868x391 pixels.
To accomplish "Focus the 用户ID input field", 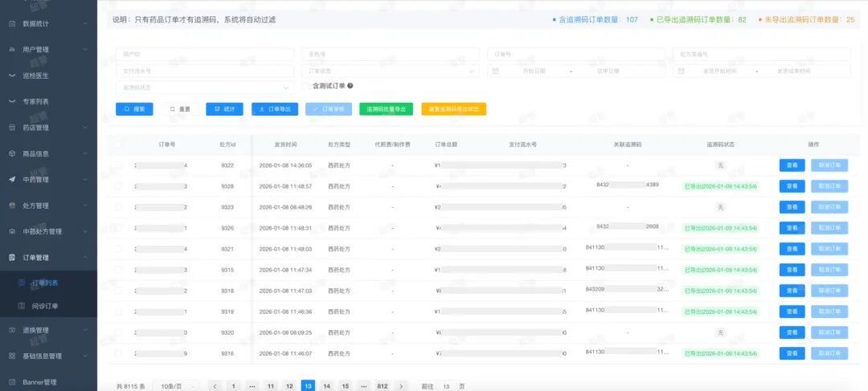I will coord(205,55).
